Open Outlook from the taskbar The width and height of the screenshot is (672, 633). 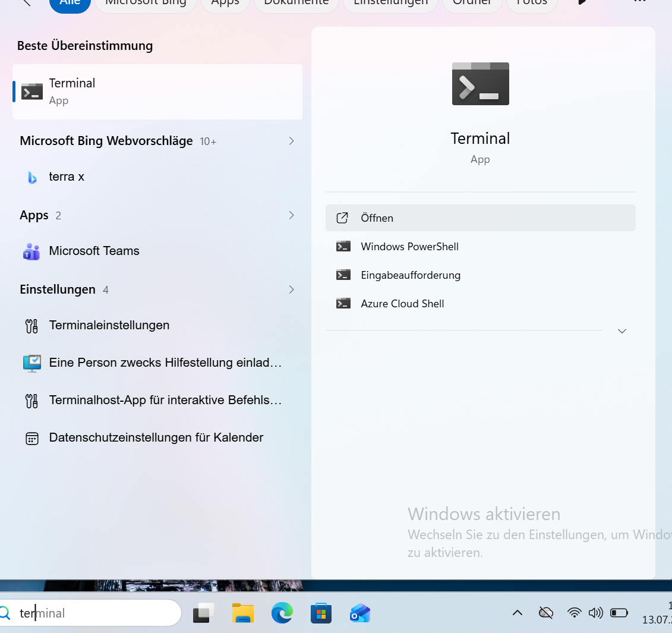(x=360, y=613)
